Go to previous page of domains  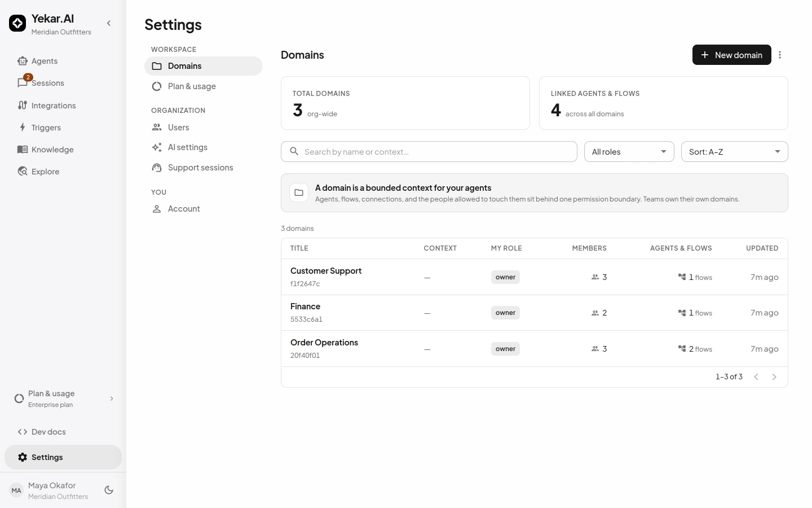pos(756,377)
